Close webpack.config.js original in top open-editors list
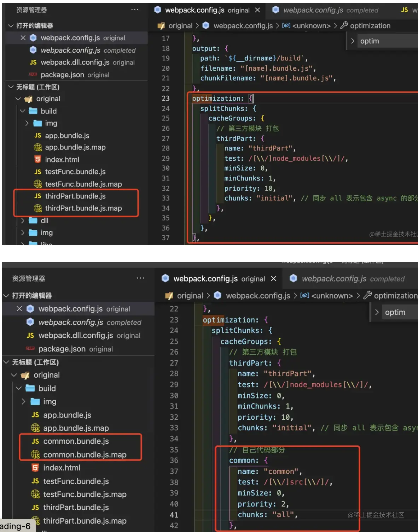Screen dimensions: 418x532 pos(23,38)
